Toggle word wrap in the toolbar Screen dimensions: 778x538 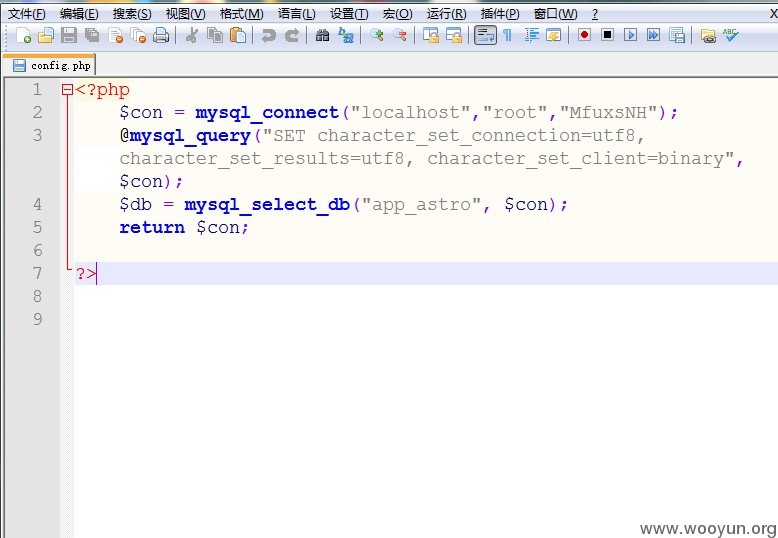tap(485, 35)
